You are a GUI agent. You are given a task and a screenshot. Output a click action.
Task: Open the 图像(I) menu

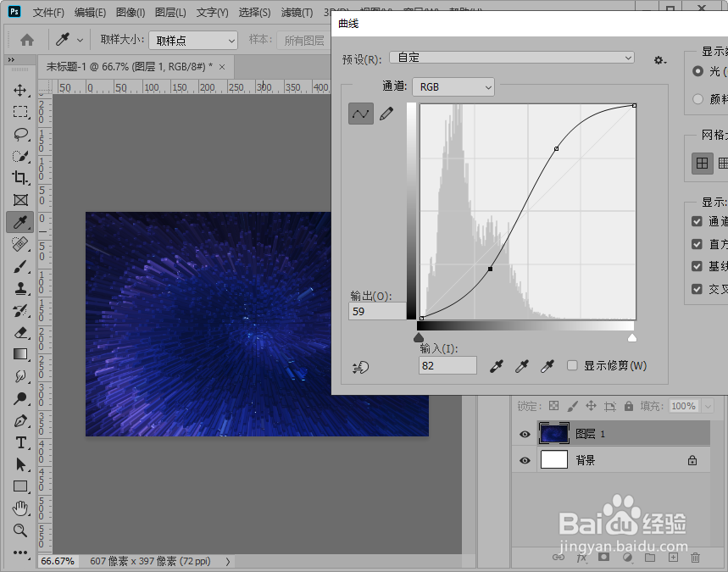[x=131, y=13]
